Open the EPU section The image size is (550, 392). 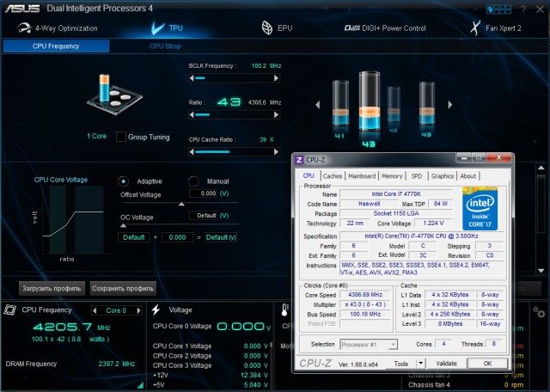pos(277,28)
